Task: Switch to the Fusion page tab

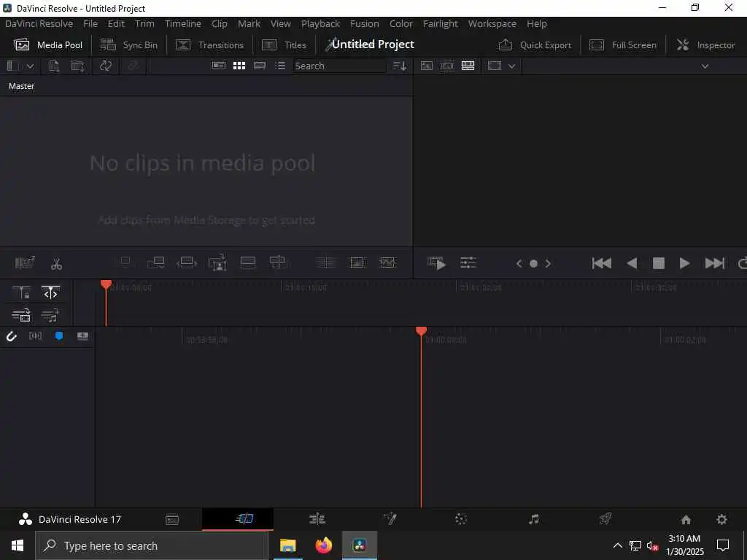Action: [x=390, y=518]
